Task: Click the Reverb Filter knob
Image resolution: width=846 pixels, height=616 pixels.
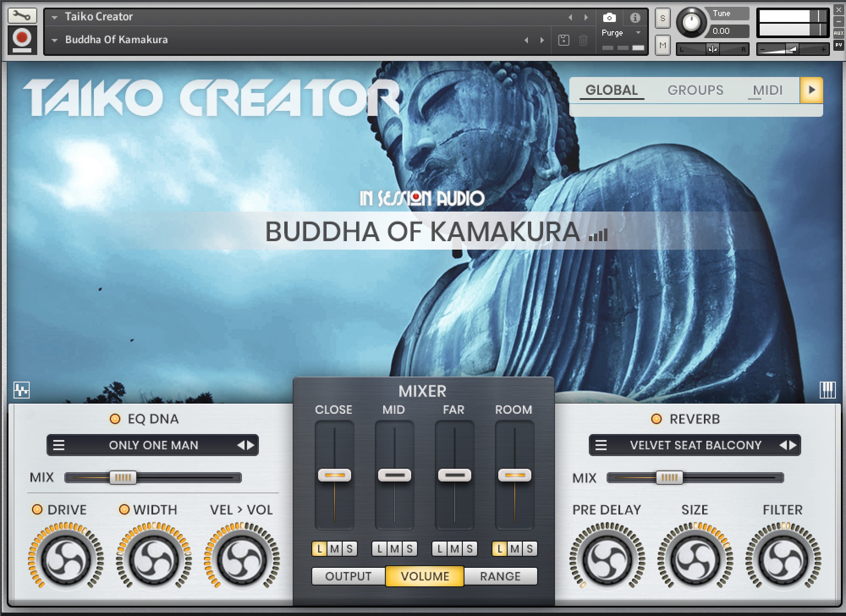Action: pos(783,559)
